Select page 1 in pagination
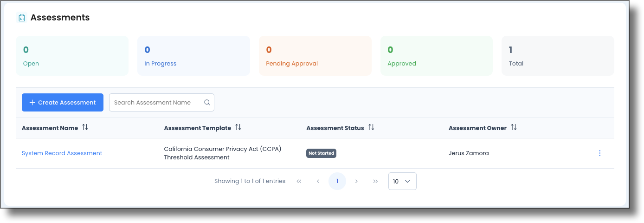This screenshot has width=644, height=223. pyautogui.click(x=337, y=181)
